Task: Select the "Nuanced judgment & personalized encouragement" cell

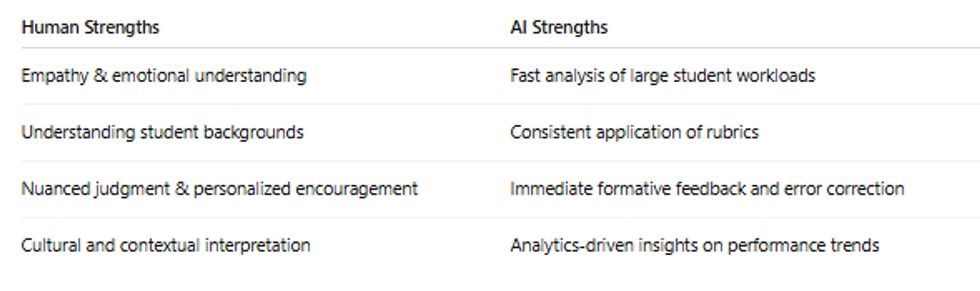Action: [219, 189]
